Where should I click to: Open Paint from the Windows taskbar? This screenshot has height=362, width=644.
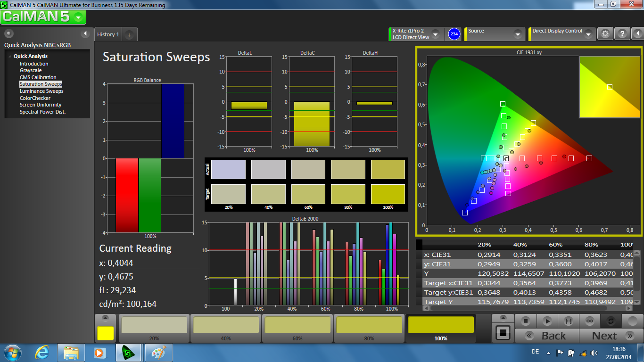point(158,353)
